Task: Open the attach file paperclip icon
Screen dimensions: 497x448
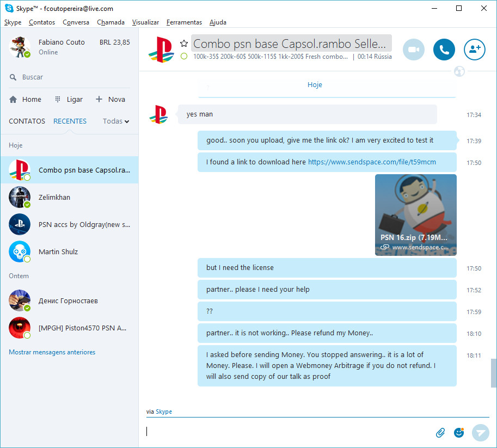Action: pos(440,432)
